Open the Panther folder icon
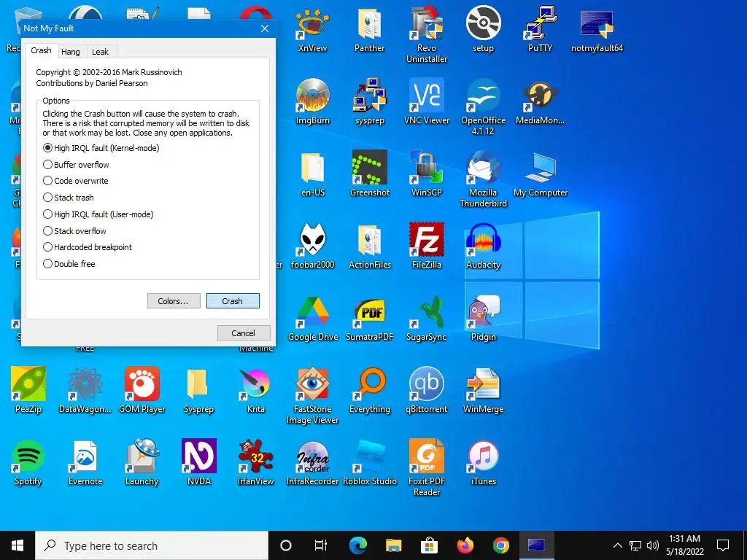This screenshot has height=560, width=747. (x=370, y=29)
